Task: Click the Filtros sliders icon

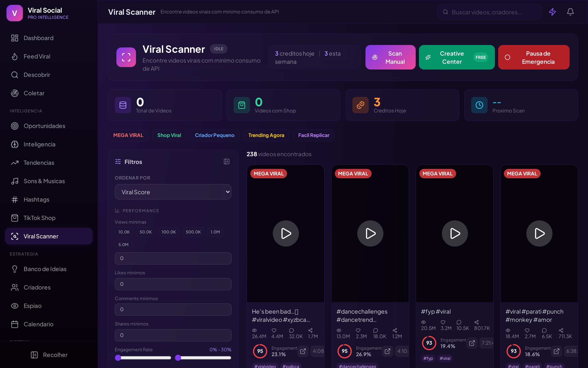Action: (x=118, y=162)
